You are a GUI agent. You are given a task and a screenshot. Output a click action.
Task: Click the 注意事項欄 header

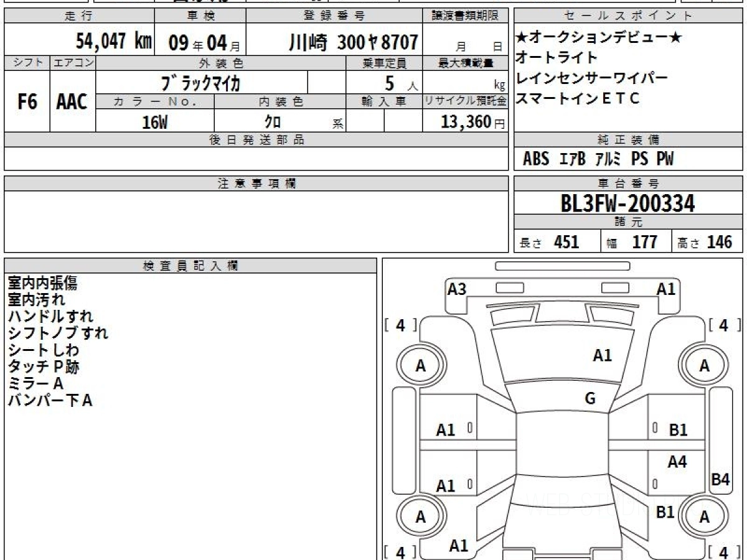tap(256, 184)
